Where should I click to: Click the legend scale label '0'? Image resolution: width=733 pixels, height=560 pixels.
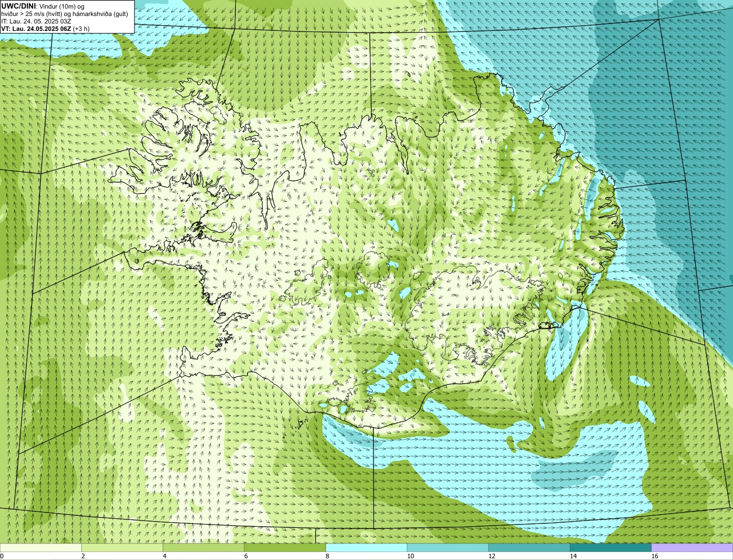click(x=2, y=556)
